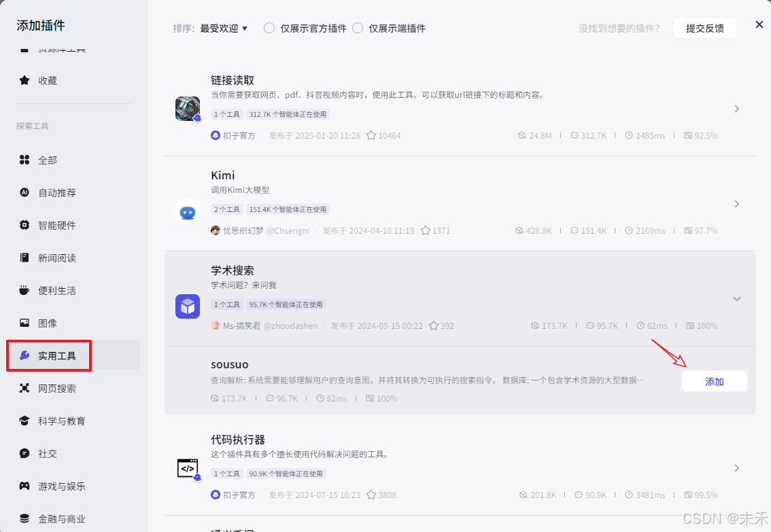Viewport: 771px width, 532px height.
Task: Select the 仅展示端插件 radio option
Action: pyautogui.click(x=358, y=28)
